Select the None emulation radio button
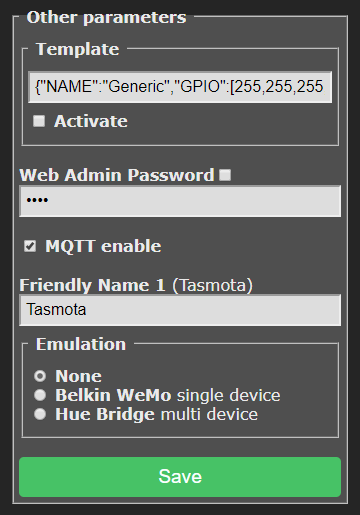Viewport: 360px width, 515px height. point(40,376)
